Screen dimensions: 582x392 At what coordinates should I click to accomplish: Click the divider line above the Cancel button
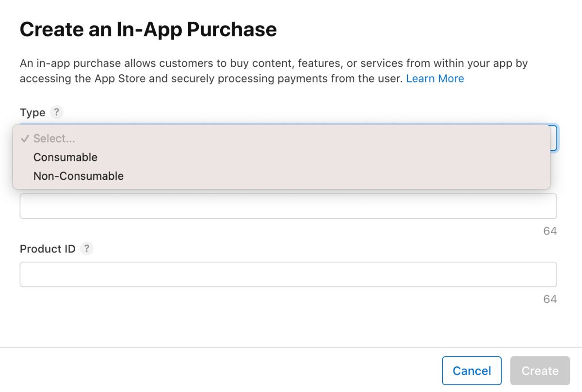click(x=291, y=347)
